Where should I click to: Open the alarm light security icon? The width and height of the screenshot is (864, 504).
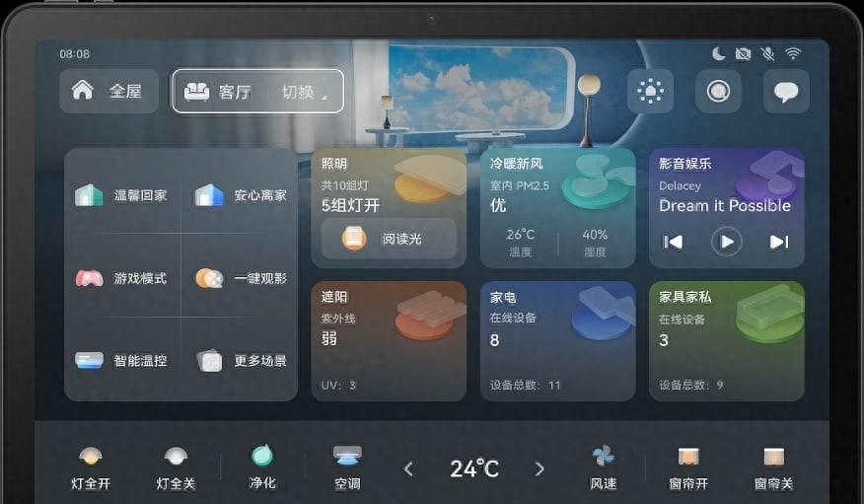pyautogui.click(x=650, y=92)
